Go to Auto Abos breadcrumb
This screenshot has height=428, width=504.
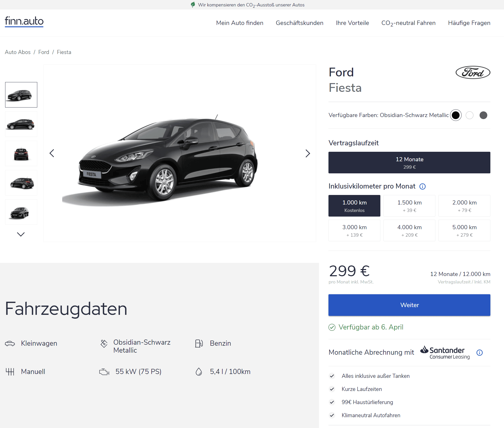pyautogui.click(x=18, y=52)
